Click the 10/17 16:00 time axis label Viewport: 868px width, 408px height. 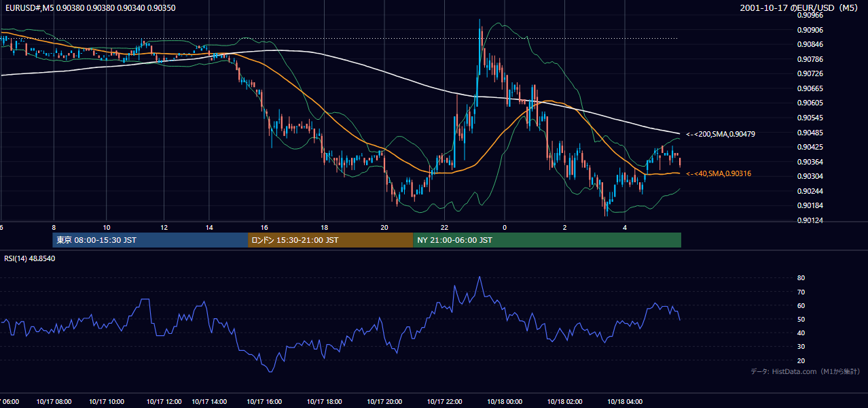(264, 402)
